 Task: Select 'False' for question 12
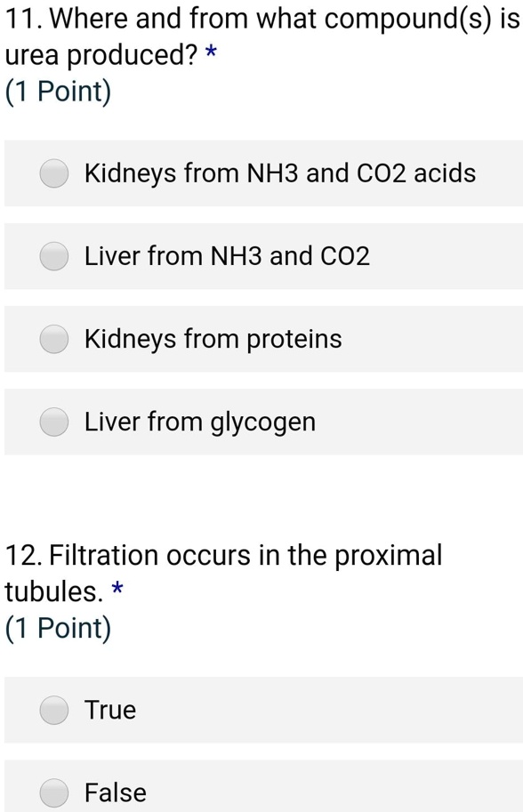click(53, 792)
